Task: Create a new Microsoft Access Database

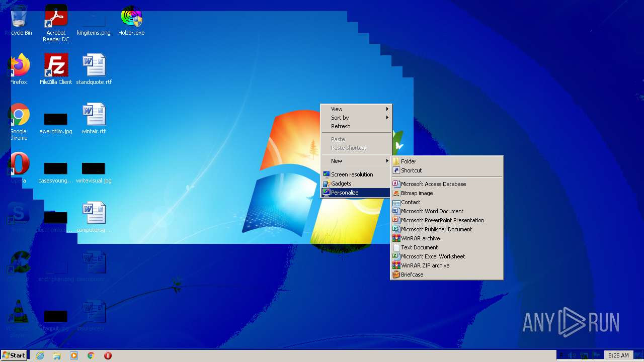Action: click(x=447, y=184)
